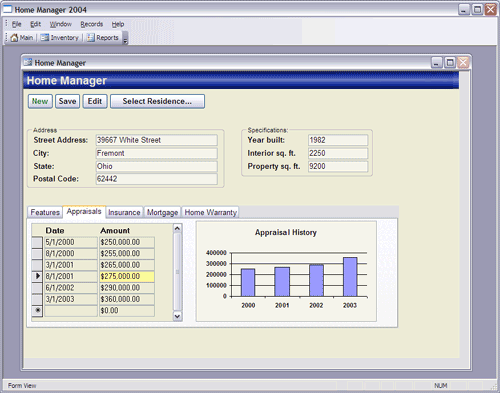Viewport: 500px width, 393px height.
Task: Click the row selector for 3/1/2003
Action: pos(37,299)
